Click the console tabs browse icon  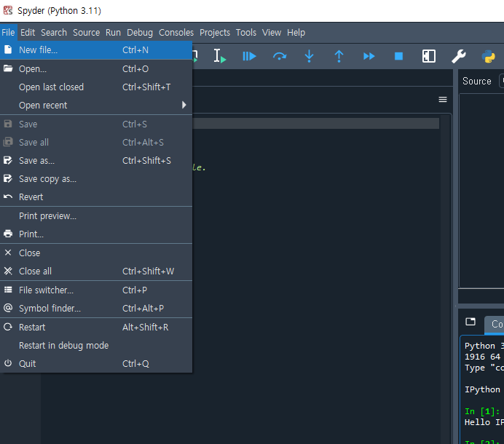tap(470, 322)
